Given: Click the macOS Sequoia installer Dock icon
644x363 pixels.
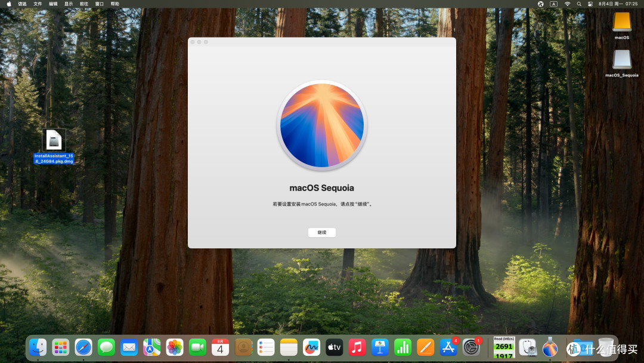Looking at the screenshot, I should click(550, 348).
